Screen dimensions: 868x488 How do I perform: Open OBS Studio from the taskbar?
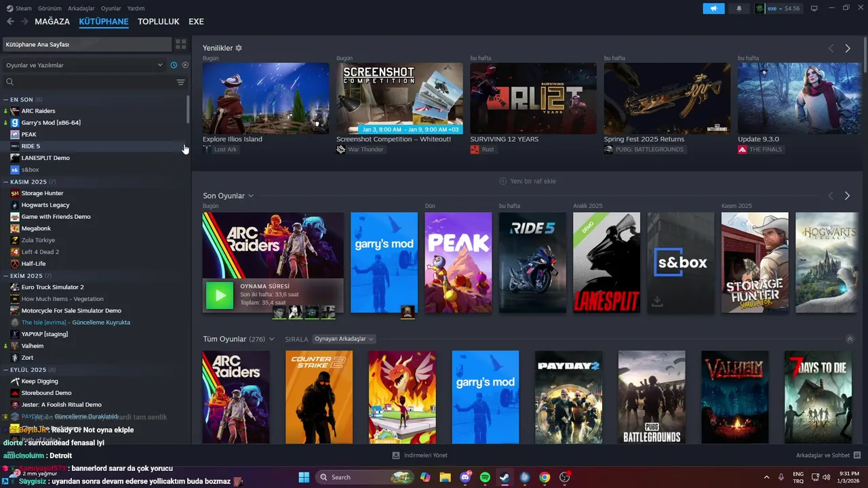click(564, 477)
